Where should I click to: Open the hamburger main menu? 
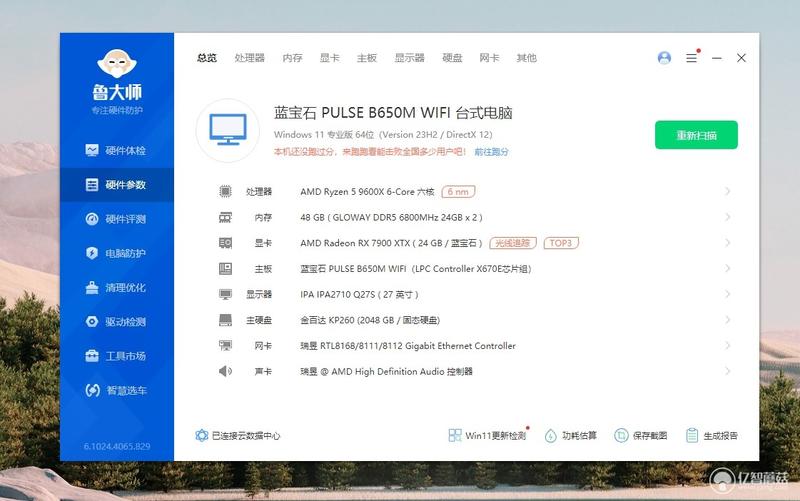click(691, 58)
